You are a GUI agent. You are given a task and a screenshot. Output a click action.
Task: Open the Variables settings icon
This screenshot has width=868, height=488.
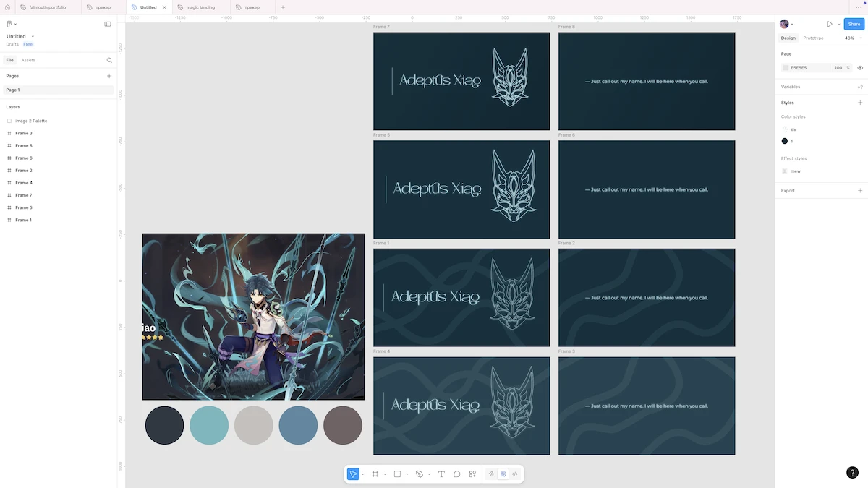point(860,87)
